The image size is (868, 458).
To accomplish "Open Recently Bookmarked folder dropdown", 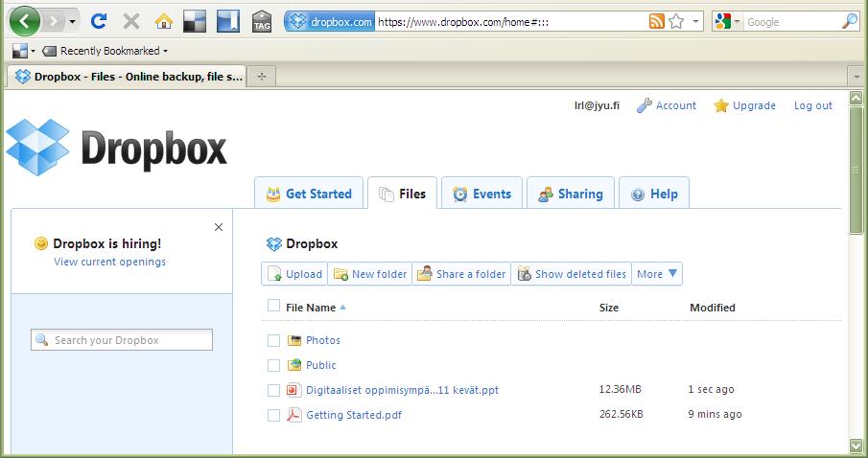I will point(105,51).
